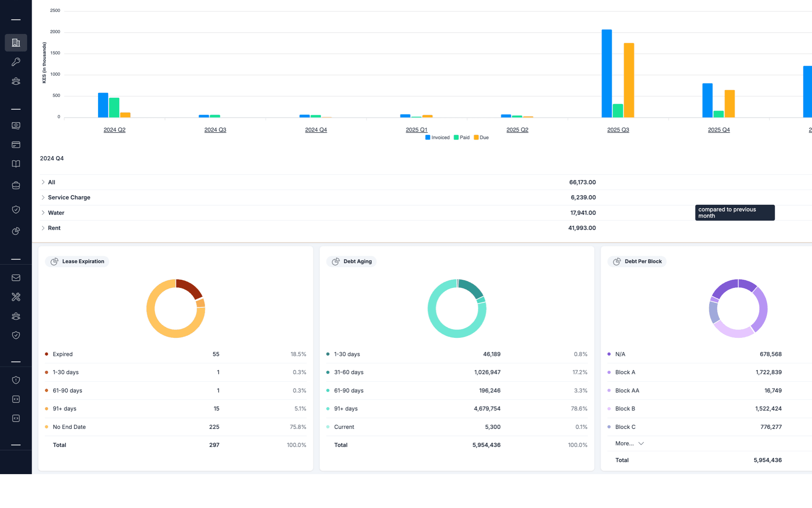Viewport: 812px width, 508px height.
Task: Click the Debt Aging panel icon
Action: 336,261
